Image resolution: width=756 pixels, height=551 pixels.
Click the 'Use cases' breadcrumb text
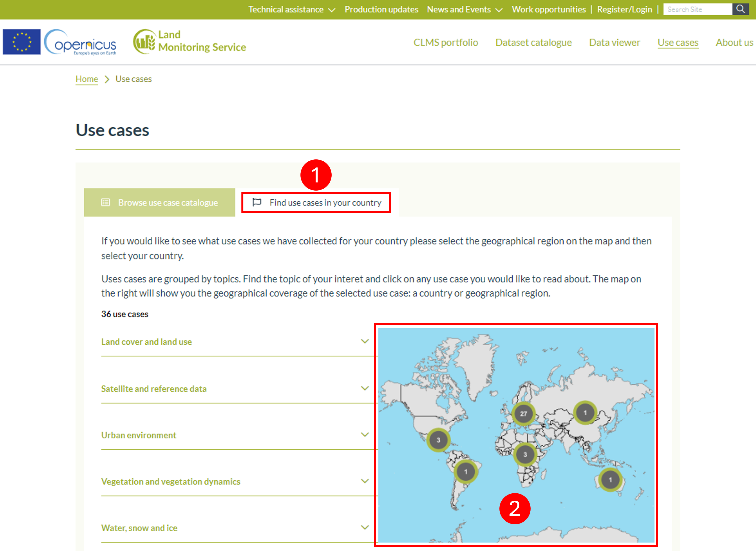click(133, 79)
